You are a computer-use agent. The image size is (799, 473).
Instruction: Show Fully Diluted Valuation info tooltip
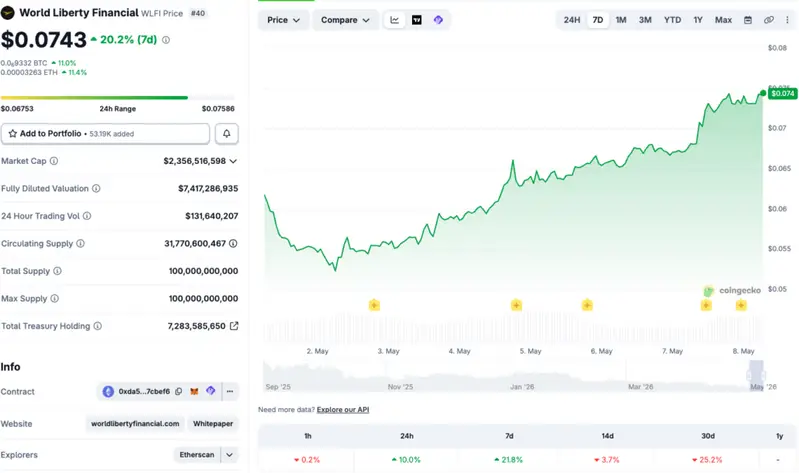(96, 189)
